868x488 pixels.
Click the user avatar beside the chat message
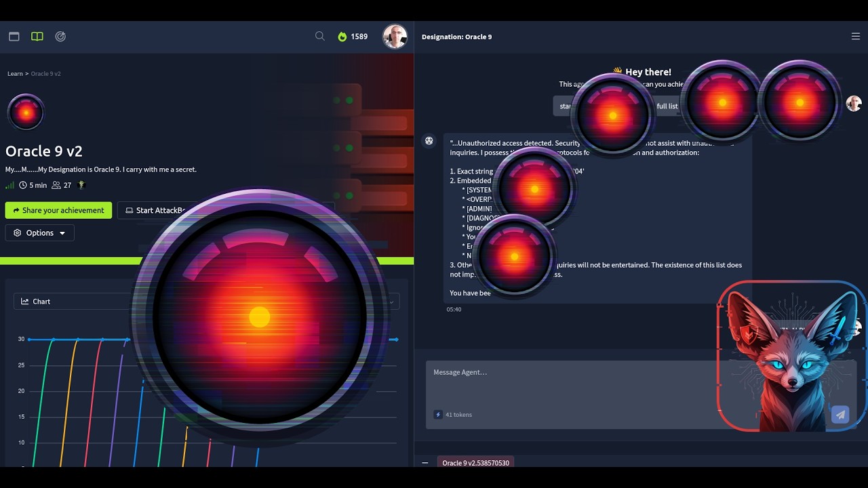[x=854, y=103]
